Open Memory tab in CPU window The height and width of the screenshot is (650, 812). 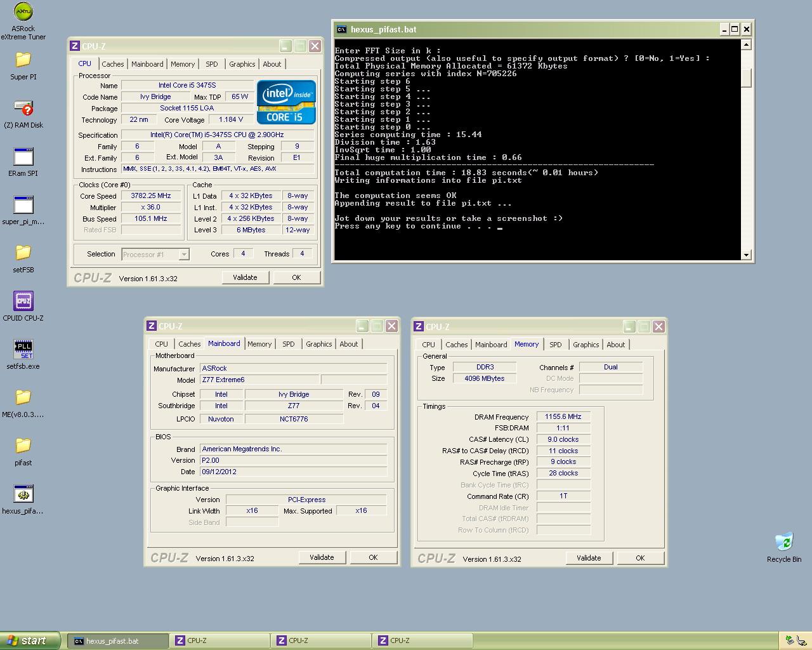coord(183,64)
